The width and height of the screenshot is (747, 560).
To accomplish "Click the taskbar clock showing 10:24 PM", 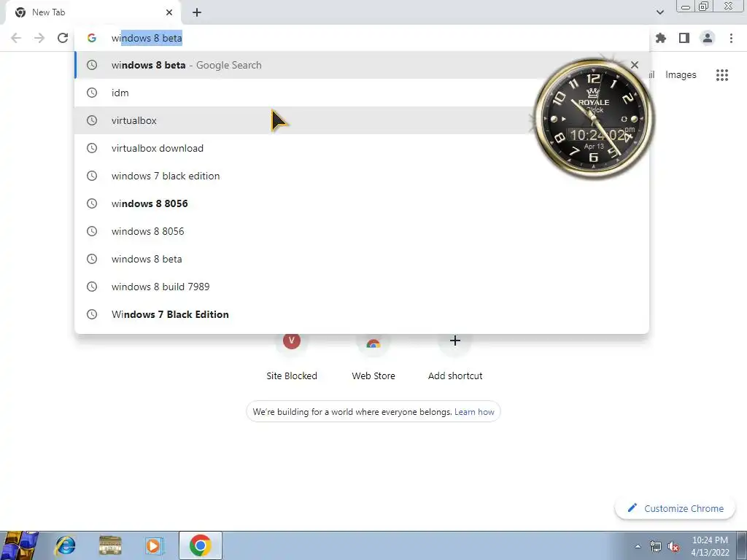I will click(710, 546).
